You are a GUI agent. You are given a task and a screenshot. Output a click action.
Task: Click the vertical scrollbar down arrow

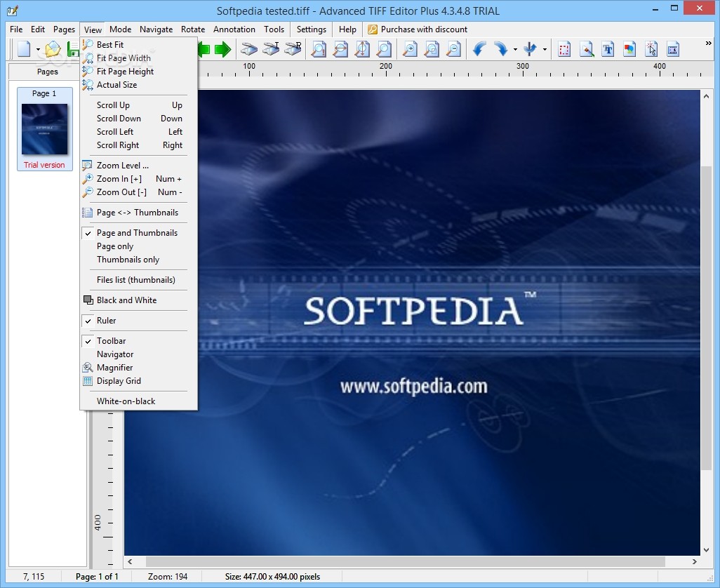coord(706,550)
